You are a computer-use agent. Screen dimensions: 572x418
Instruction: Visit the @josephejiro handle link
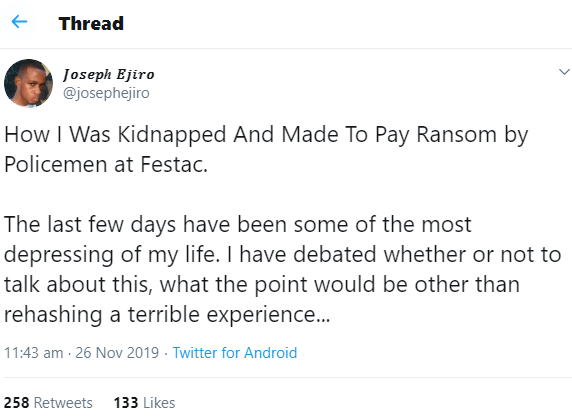pyautogui.click(x=106, y=93)
